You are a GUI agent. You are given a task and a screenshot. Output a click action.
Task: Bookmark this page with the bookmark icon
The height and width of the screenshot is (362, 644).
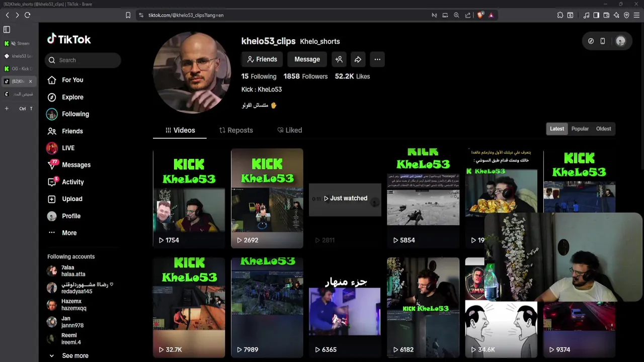128,15
